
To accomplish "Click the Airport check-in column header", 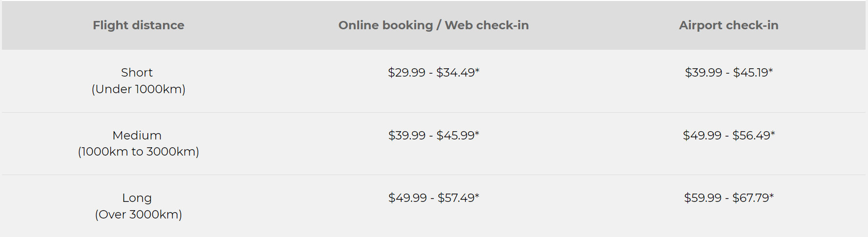I will click(728, 25).
